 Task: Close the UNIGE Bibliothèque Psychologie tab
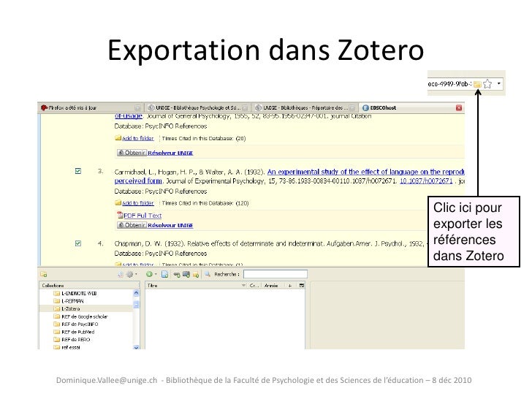(245, 107)
